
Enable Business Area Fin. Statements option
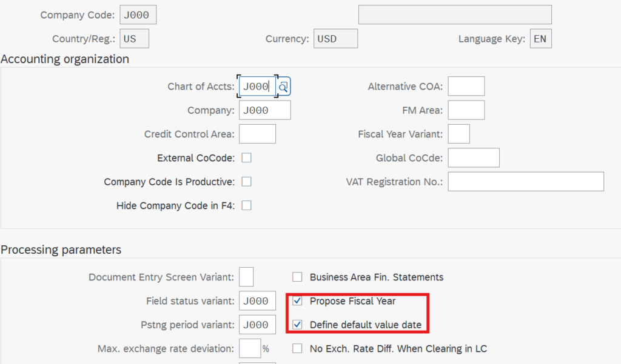pyautogui.click(x=297, y=277)
